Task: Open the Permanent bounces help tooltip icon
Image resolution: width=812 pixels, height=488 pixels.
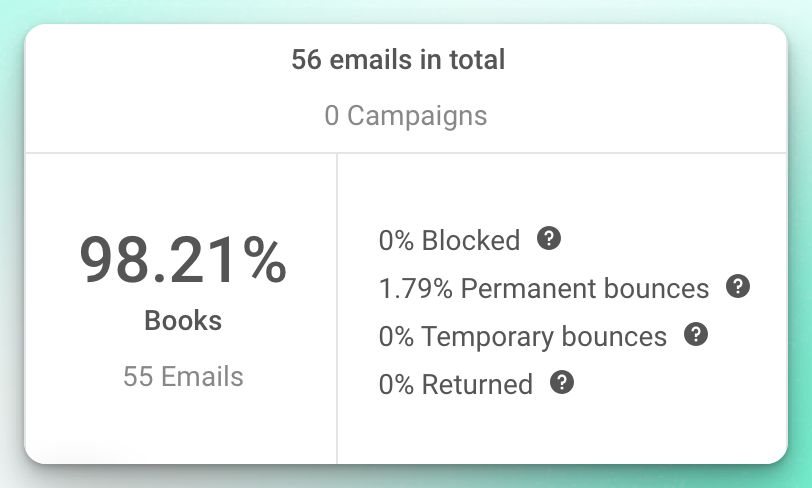Action: pos(737,287)
